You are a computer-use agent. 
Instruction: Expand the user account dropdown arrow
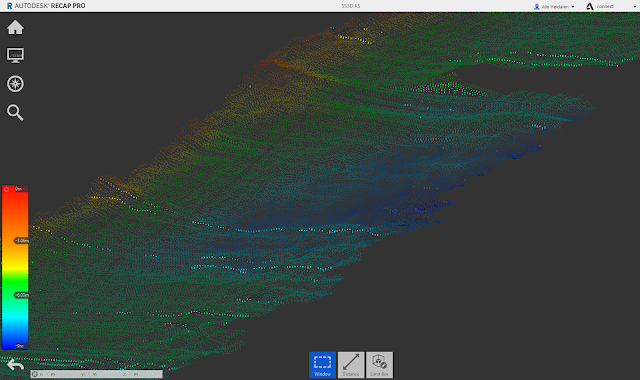pos(573,7)
